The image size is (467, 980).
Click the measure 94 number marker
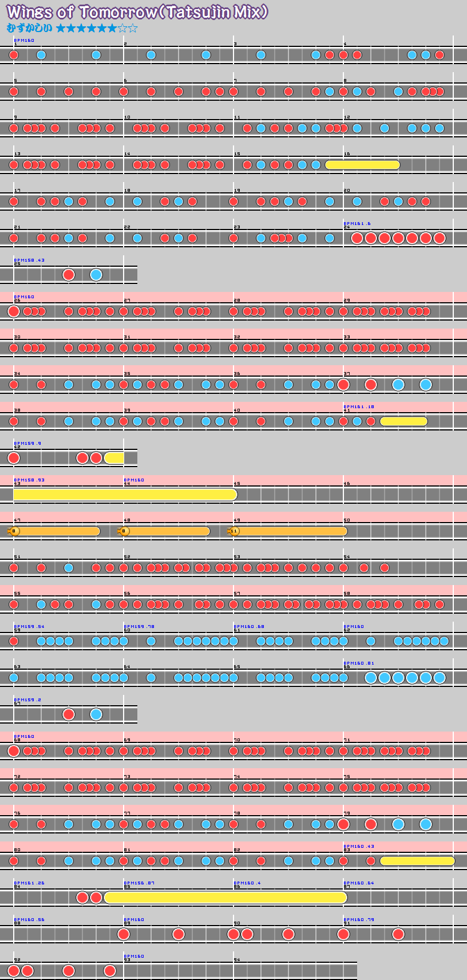click(237, 960)
